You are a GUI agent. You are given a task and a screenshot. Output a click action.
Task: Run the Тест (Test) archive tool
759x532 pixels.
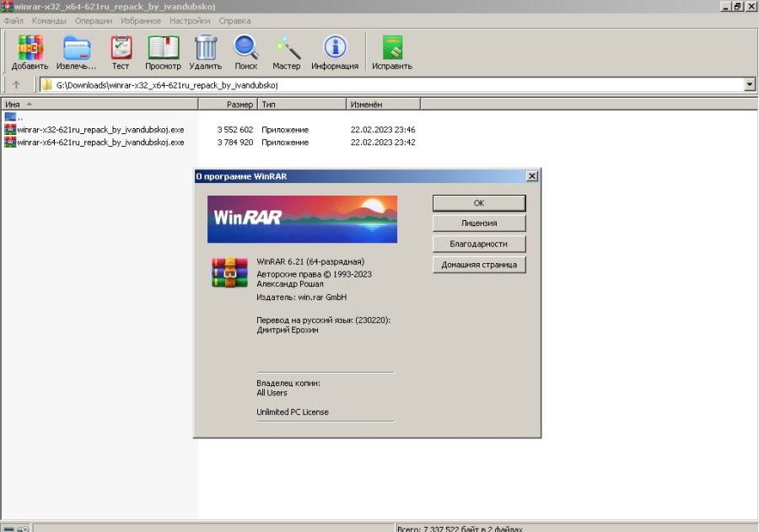(121, 48)
